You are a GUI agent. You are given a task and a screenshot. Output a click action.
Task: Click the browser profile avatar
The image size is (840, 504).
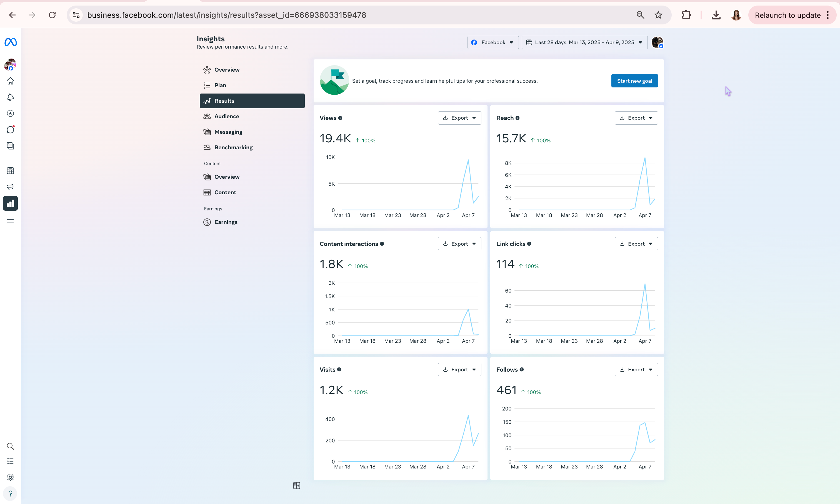(736, 15)
